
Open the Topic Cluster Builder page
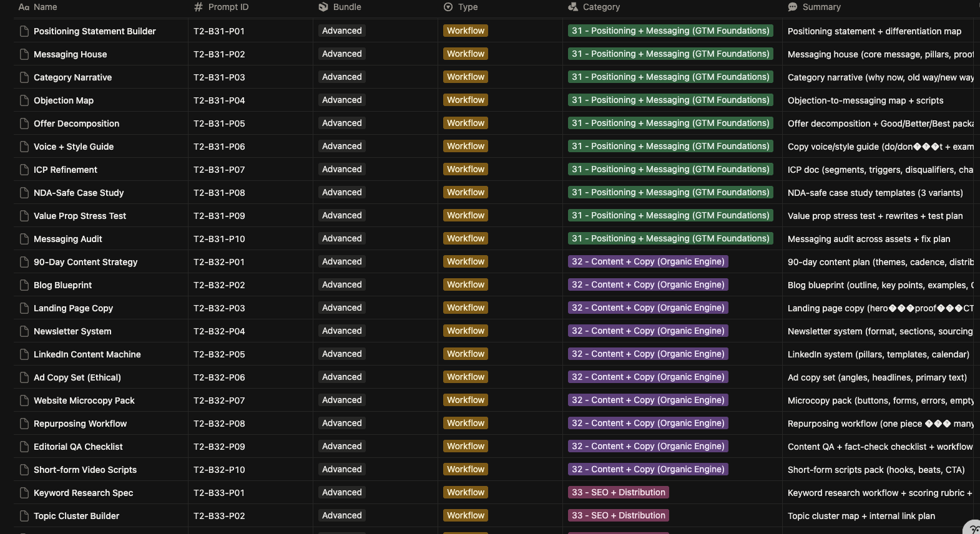pos(76,516)
